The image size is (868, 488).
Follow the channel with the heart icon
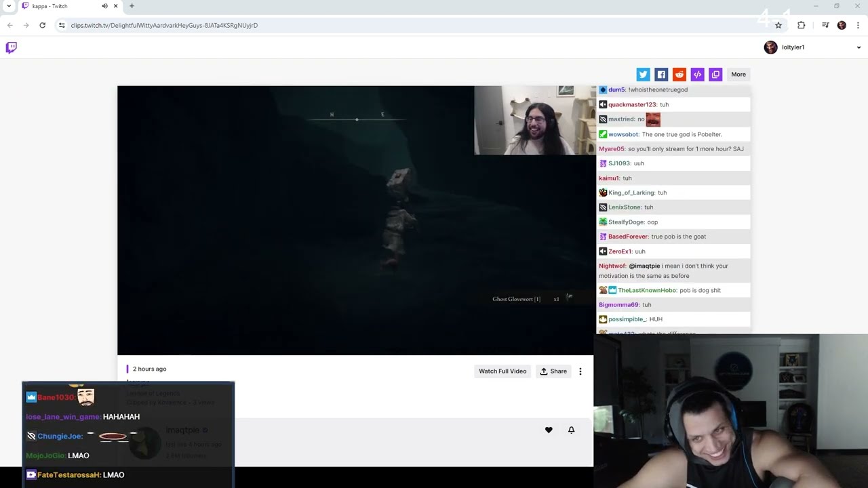pos(549,430)
